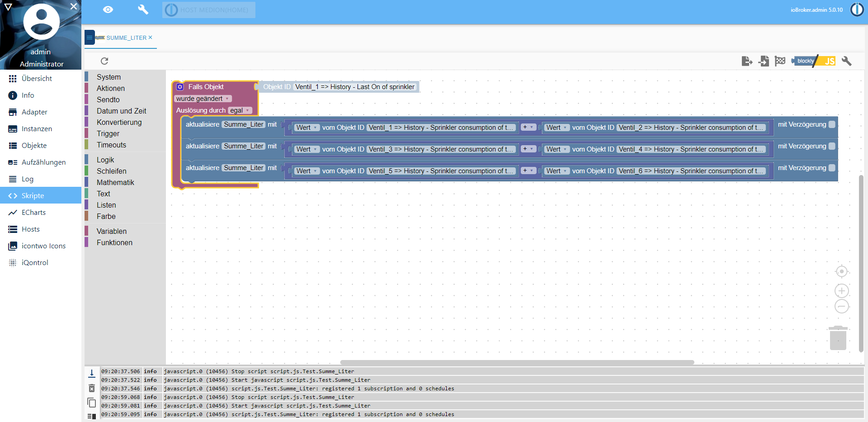This screenshot has width=868, height=422.
Task: Enable 'mit Verzögerung' on first aktualisiere block
Action: [832, 124]
